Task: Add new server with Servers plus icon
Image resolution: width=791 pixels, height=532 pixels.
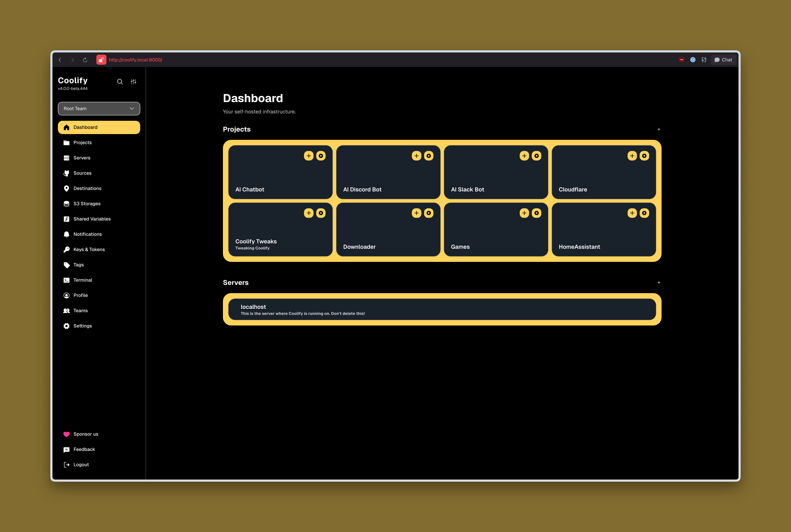Action: coord(659,283)
